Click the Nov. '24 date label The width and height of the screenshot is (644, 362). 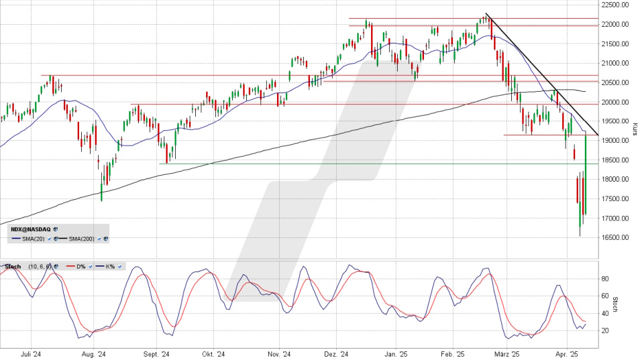(279, 354)
